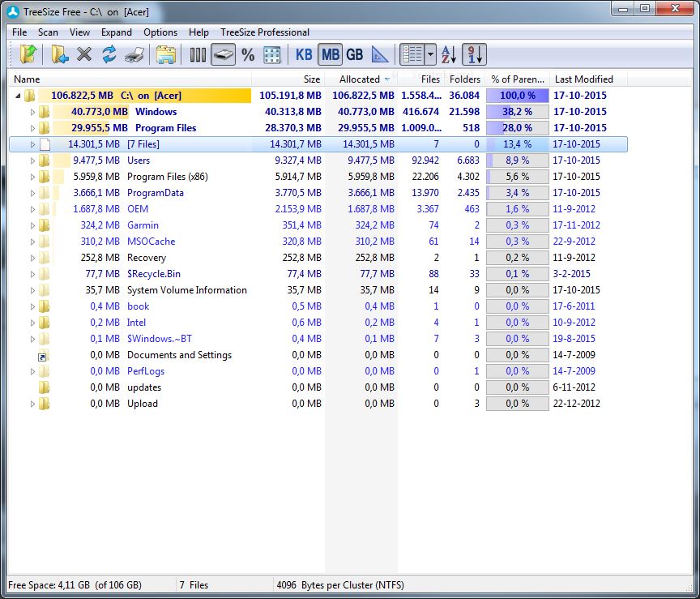Open the folder in Explorer via toolbar icon
Screen dimensions: 700x599
coord(166,55)
